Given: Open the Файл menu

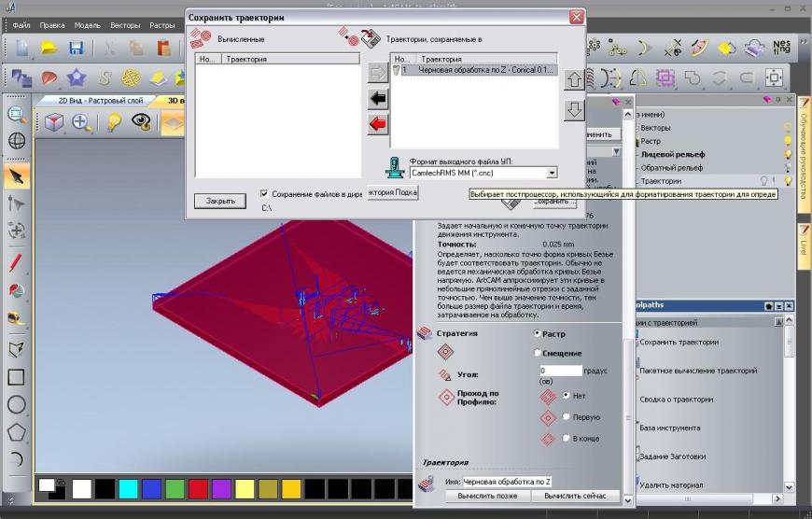Looking at the screenshot, I should pos(21,25).
